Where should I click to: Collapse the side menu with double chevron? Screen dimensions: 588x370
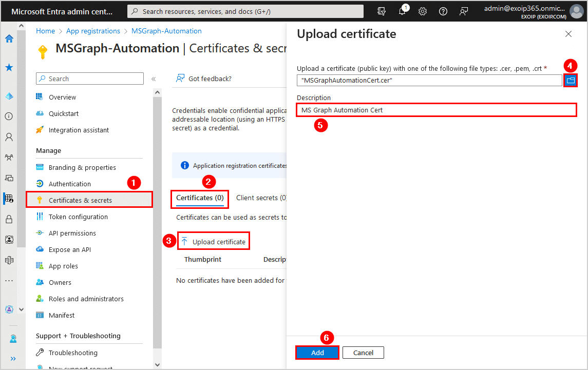(x=153, y=79)
